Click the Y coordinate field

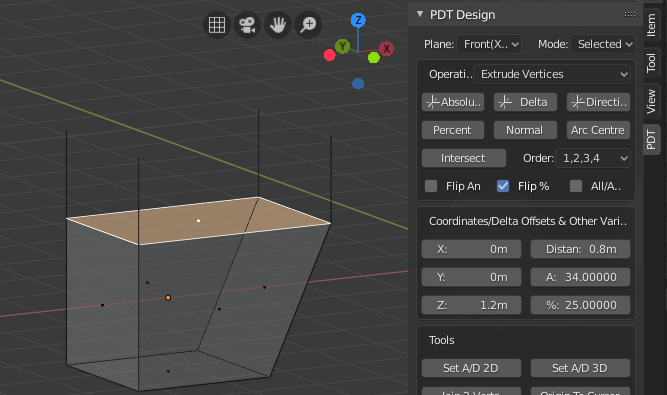(x=471, y=277)
